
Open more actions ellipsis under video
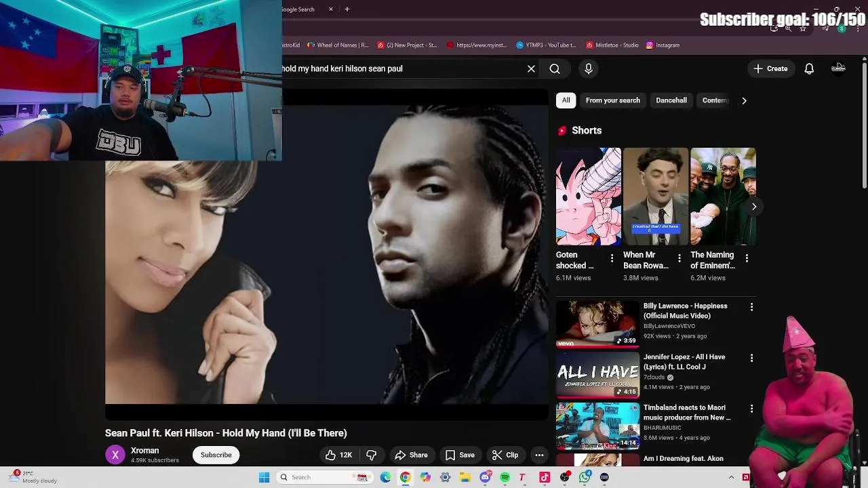coord(539,455)
